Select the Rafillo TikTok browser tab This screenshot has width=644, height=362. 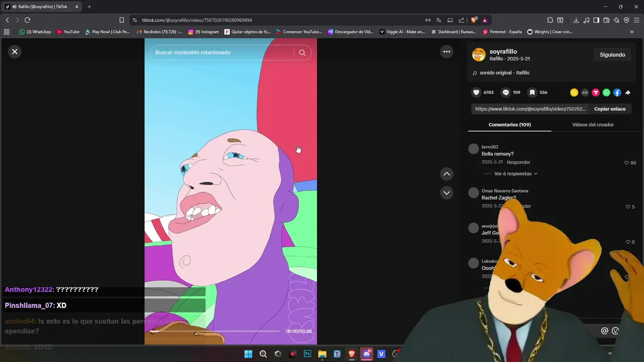point(42,7)
